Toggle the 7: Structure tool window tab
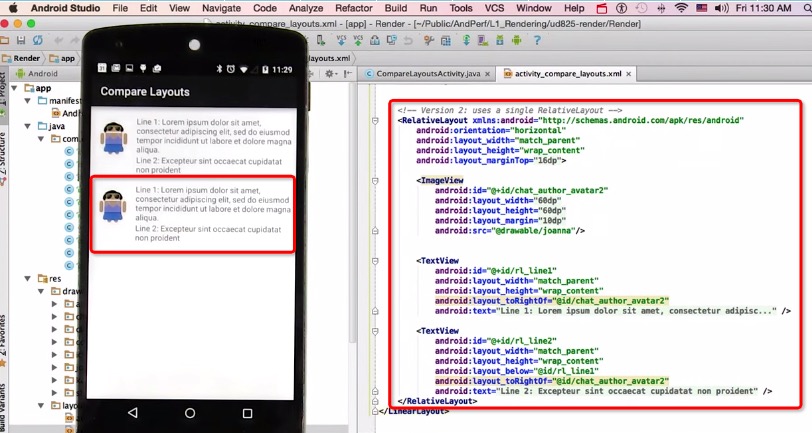This screenshot has width=812, height=433. (3, 158)
